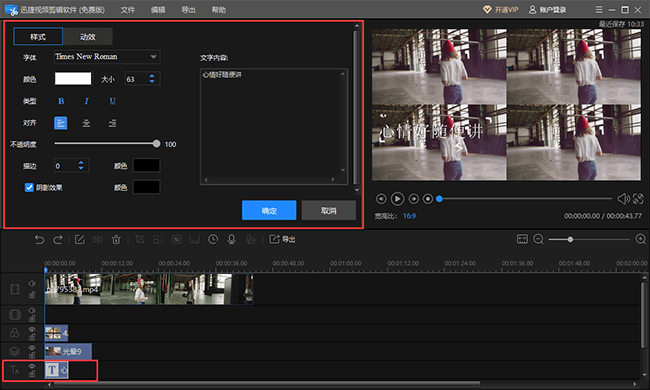Toggle bold text style

click(x=61, y=101)
